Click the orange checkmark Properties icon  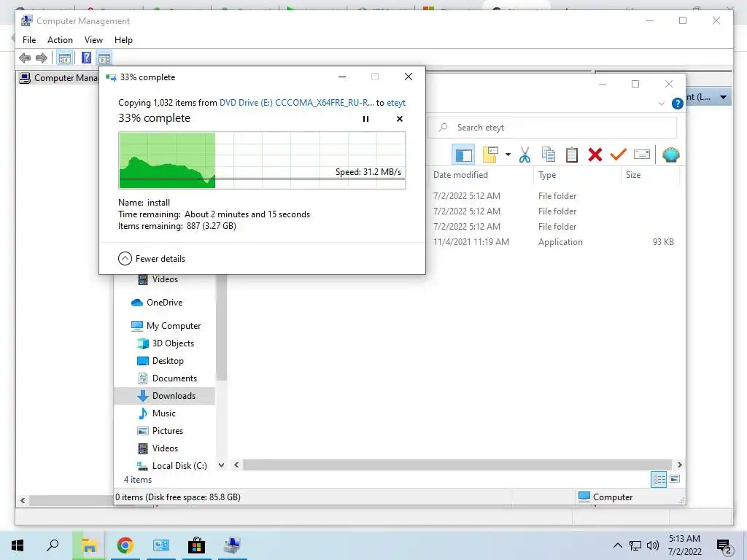(619, 155)
